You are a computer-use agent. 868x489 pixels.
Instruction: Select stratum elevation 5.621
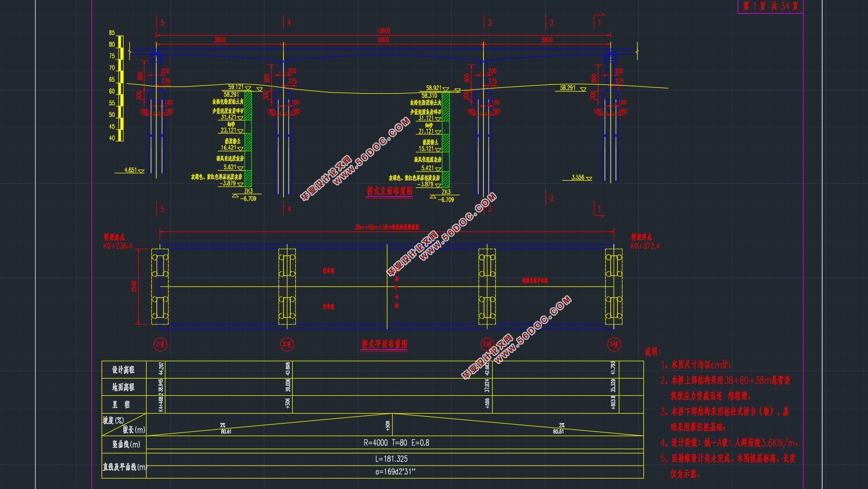[230, 167]
